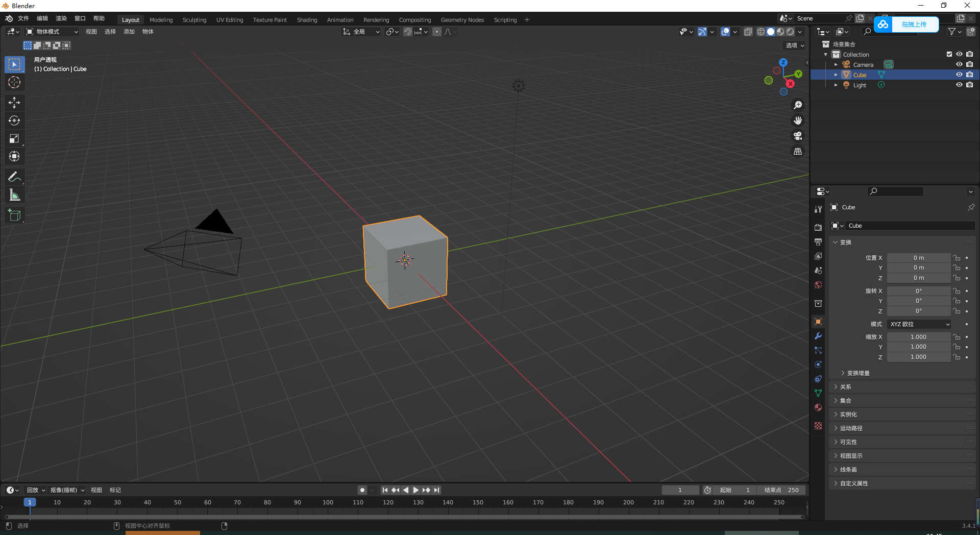Image resolution: width=980 pixels, height=535 pixels.
Task: Toggle camera view in viewport
Action: (x=797, y=136)
